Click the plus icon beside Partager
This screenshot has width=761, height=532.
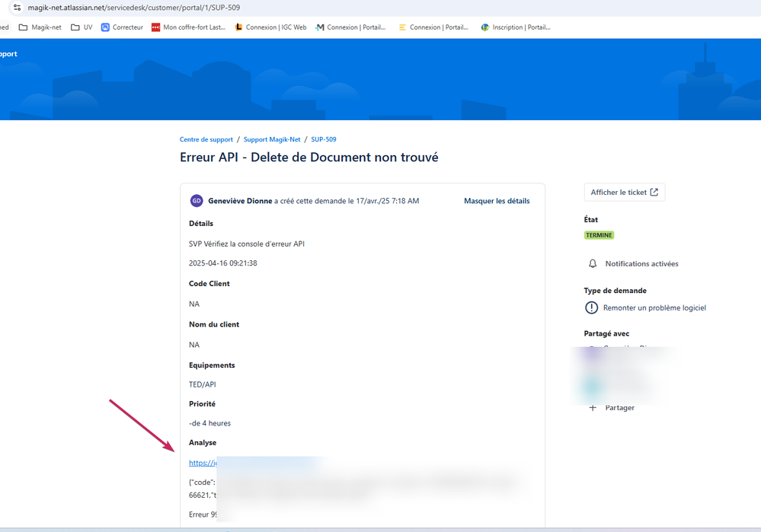pos(593,408)
